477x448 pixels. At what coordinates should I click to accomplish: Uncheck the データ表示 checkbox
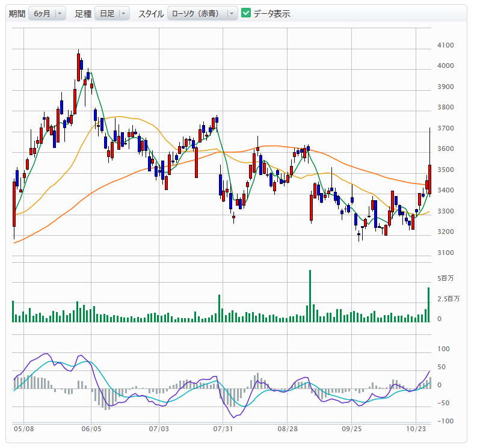pyautogui.click(x=246, y=13)
